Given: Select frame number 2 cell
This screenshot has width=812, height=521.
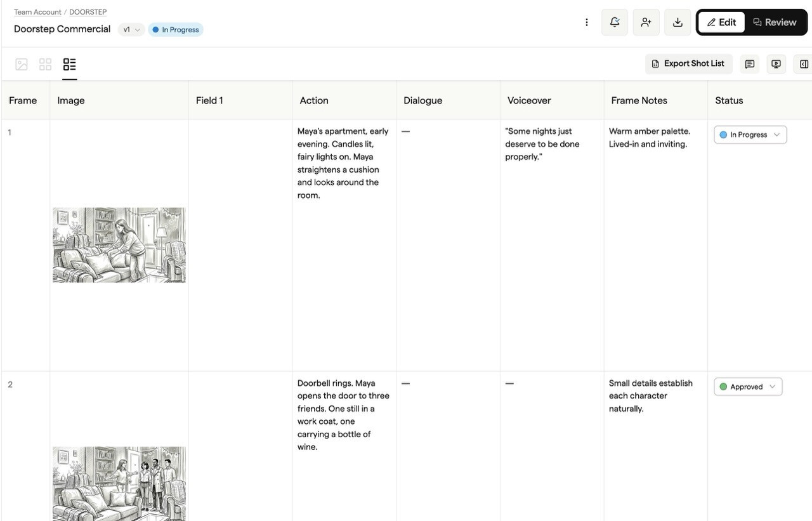Looking at the screenshot, I should pos(25,446).
